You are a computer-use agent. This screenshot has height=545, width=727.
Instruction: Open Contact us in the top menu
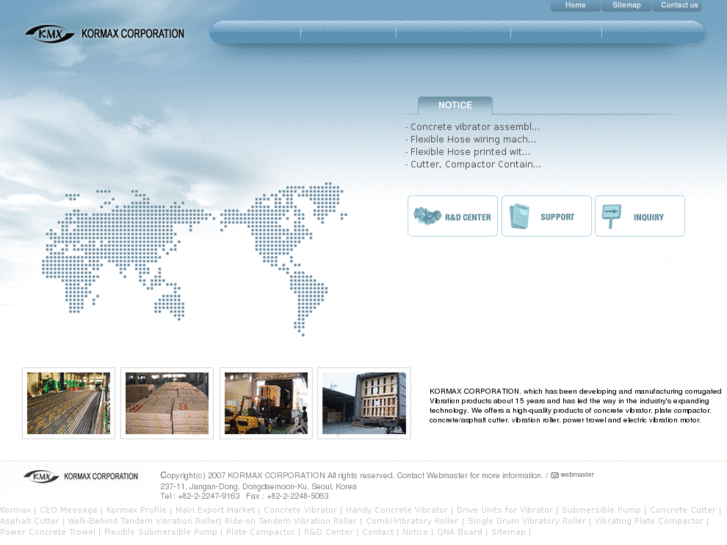tap(679, 5)
